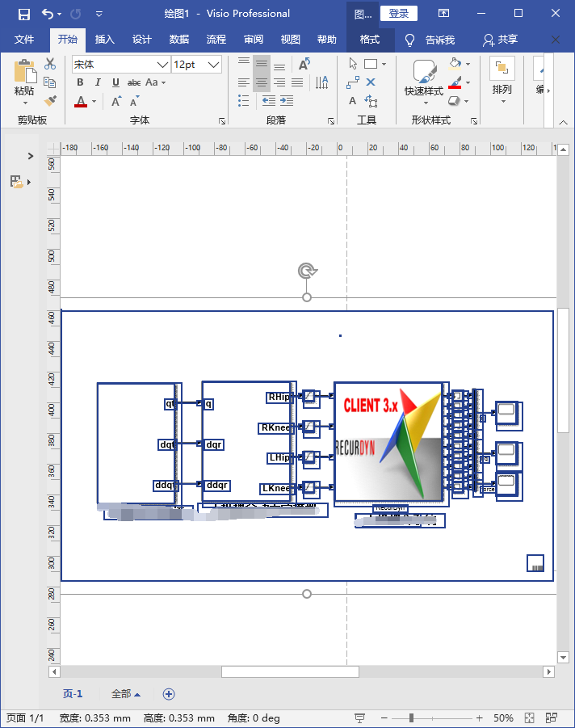Decrease font size
The image size is (575, 728).
[x=134, y=101]
